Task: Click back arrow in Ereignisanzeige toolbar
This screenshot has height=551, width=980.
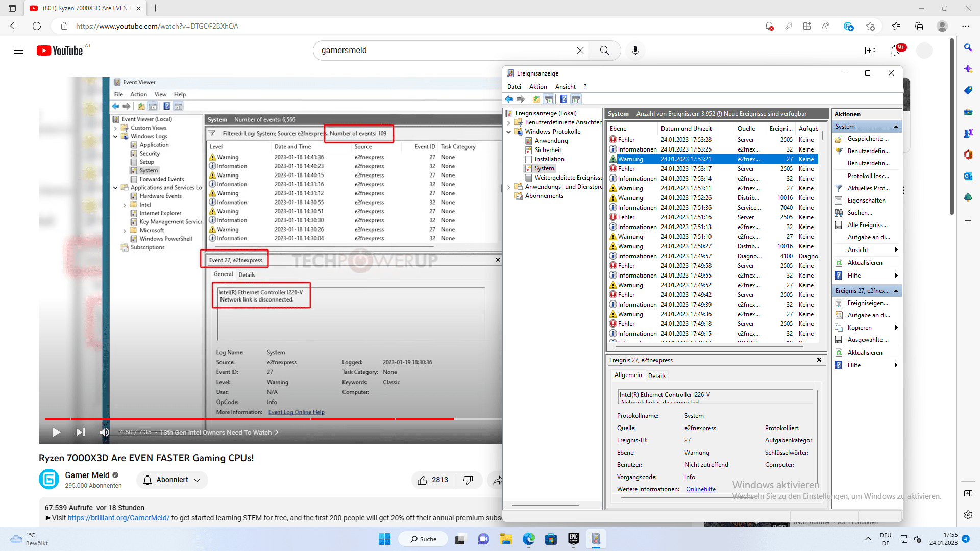Action: click(509, 99)
